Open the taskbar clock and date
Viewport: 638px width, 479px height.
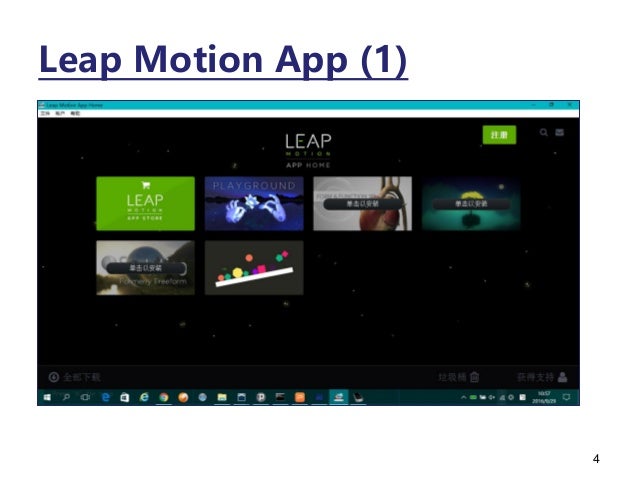click(544, 397)
